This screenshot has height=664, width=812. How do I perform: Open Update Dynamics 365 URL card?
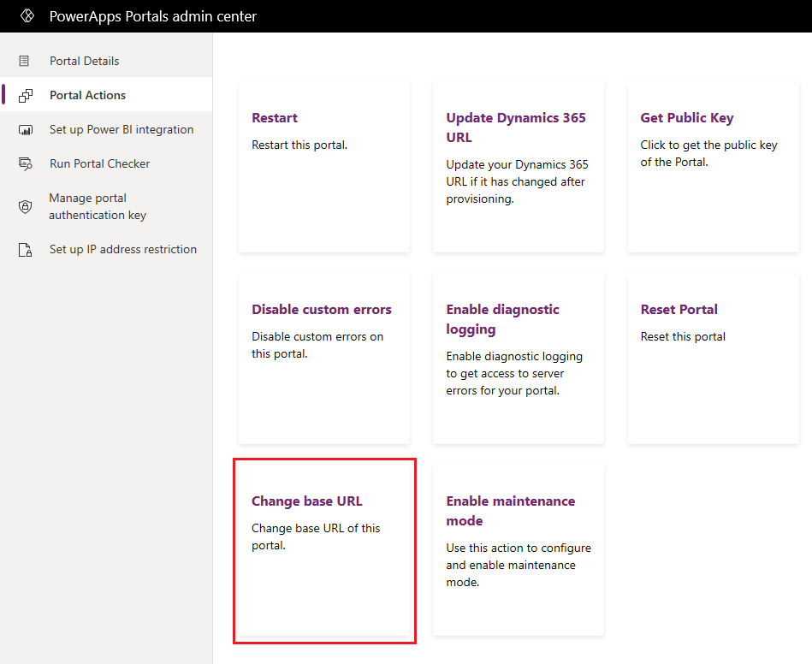tap(519, 167)
